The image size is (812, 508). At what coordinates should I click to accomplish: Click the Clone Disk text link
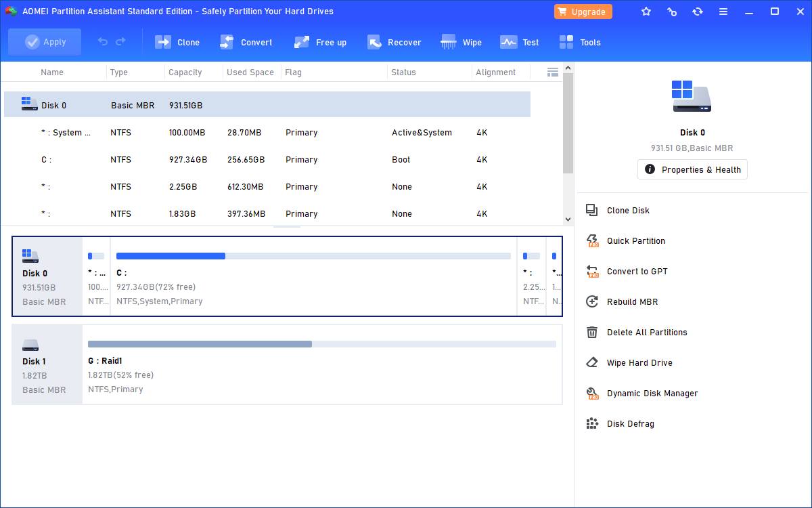[x=628, y=210]
